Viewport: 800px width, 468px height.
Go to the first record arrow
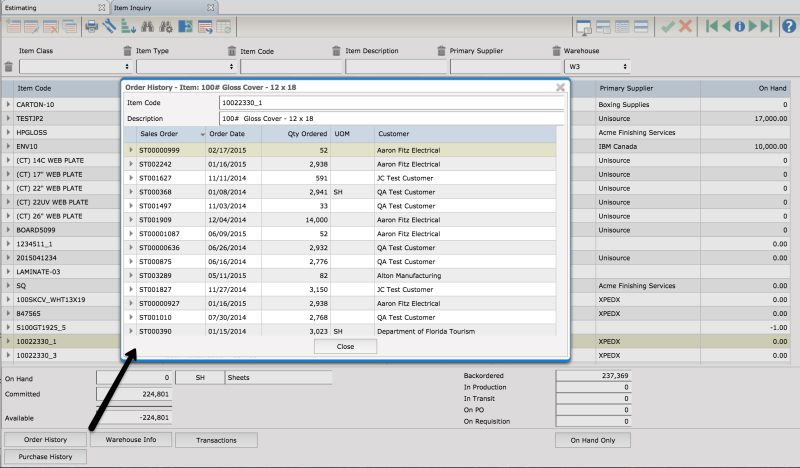(712, 26)
